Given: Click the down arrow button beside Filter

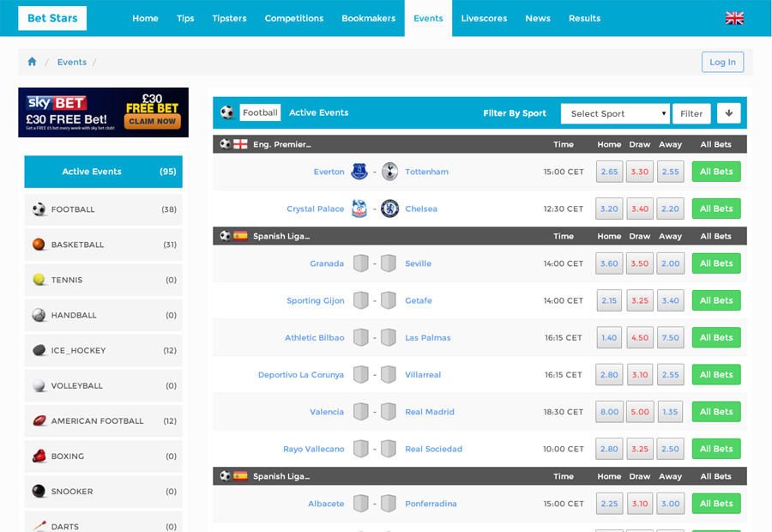Looking at the screenshot, I should pyautogui.click(x=728, y=113).
